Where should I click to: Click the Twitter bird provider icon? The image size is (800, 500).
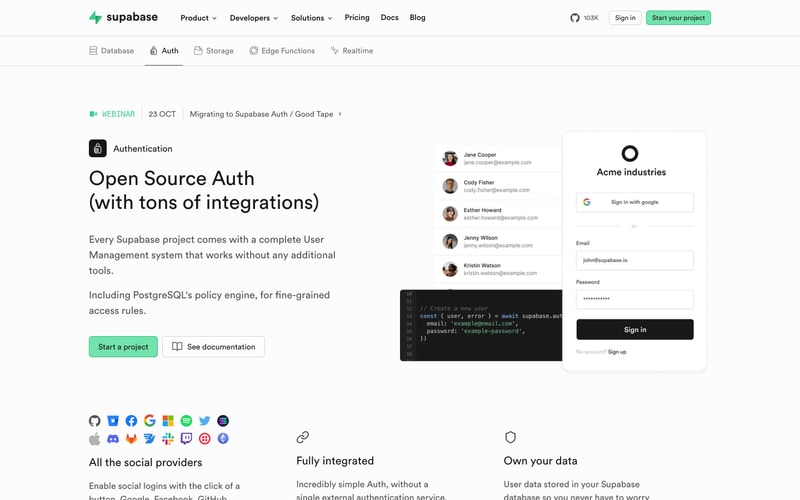[205, 421]
